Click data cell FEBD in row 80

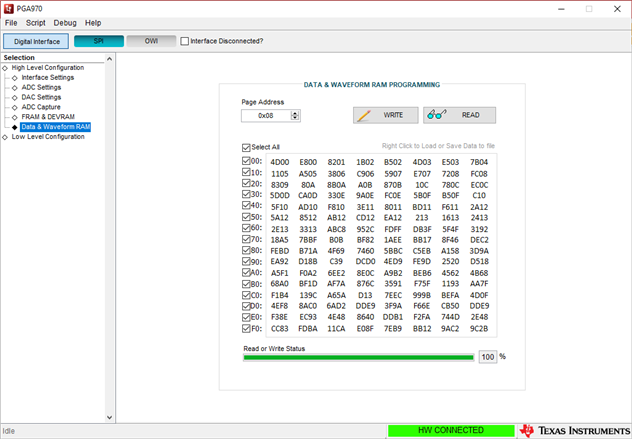point(280,251)
